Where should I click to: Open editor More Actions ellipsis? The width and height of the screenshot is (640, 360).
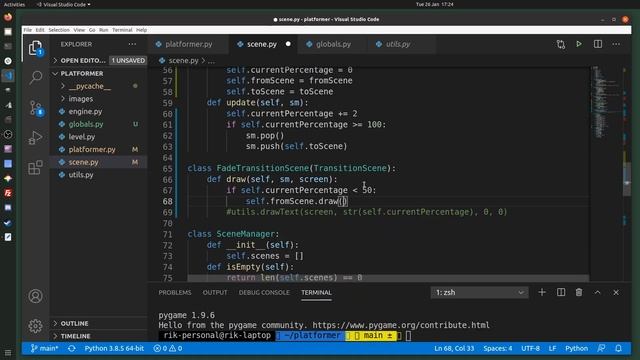point(616,44)
